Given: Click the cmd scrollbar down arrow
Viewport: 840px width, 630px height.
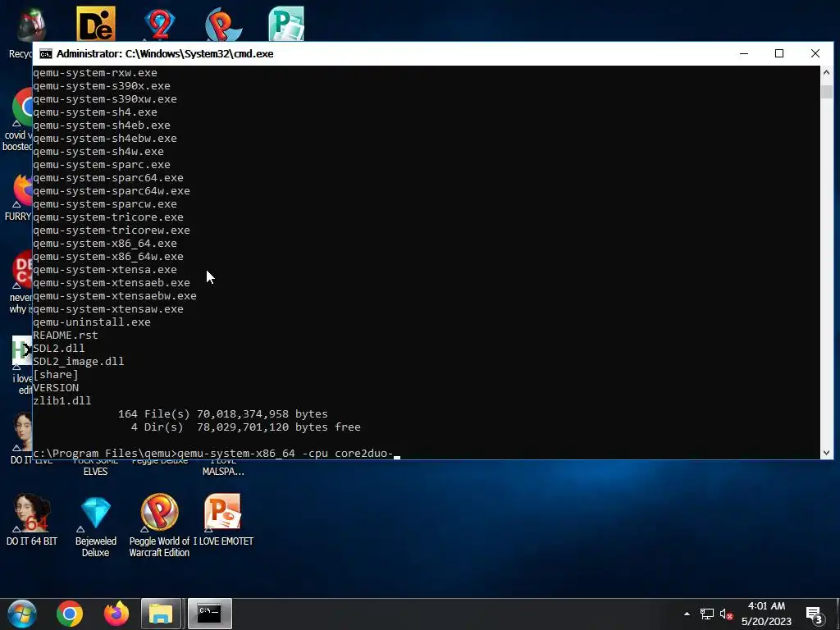Looking at the screenshot, I should coord(826,453).
